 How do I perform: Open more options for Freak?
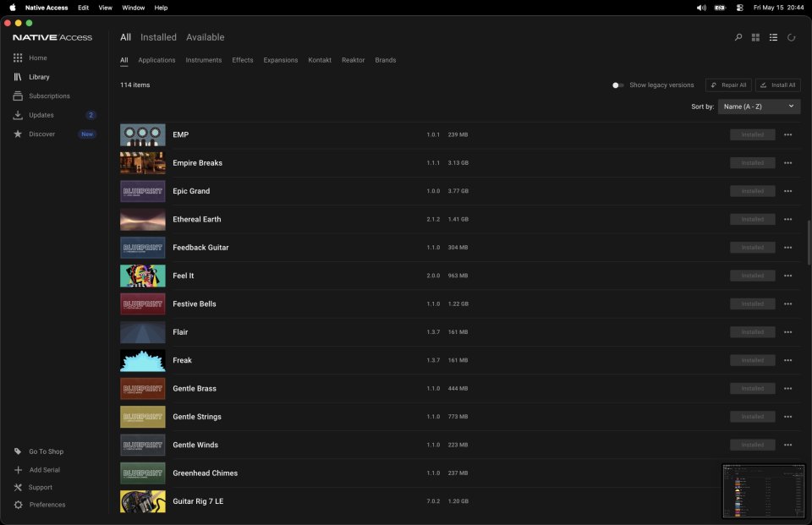[x=787, y=360]
